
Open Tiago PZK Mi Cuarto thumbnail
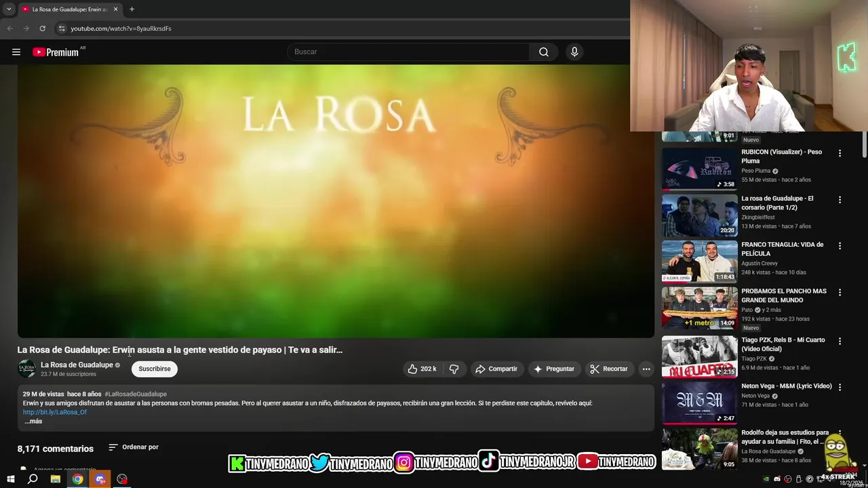[x=700, y=357]
